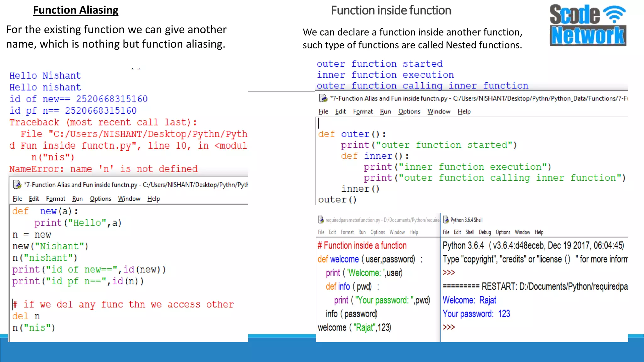The height and width of the screenshot is (362, 644).
Task: Click Python file icon in upper-right IDLE title bar
Action: coord(323,98)
